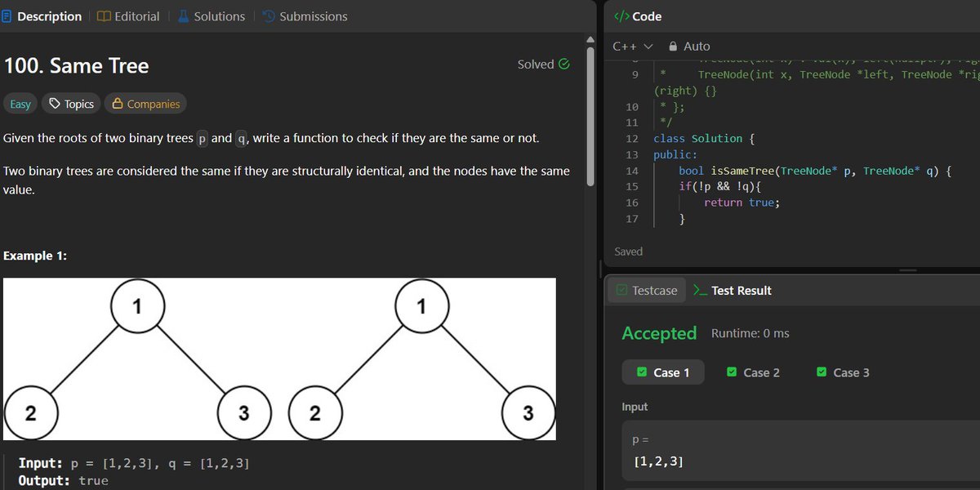Click the Companies lock icon
This screenshot has height=490, width=980.
pos(118,104)
